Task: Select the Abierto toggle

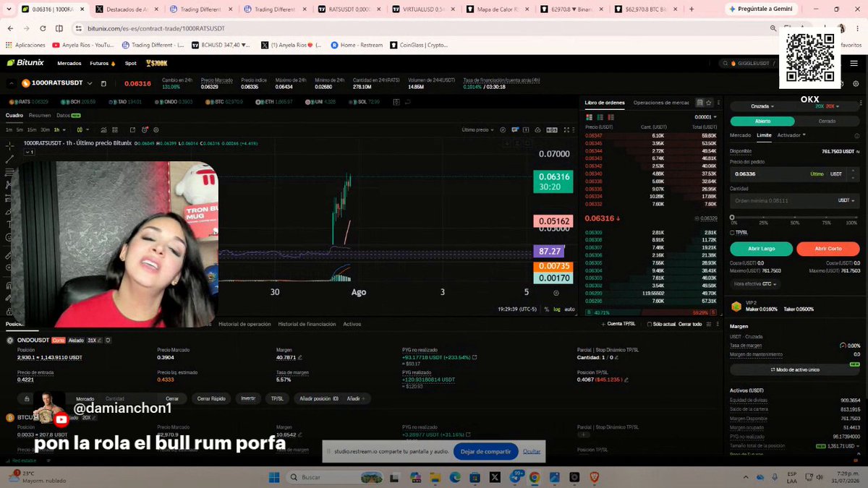Action: 762,121
